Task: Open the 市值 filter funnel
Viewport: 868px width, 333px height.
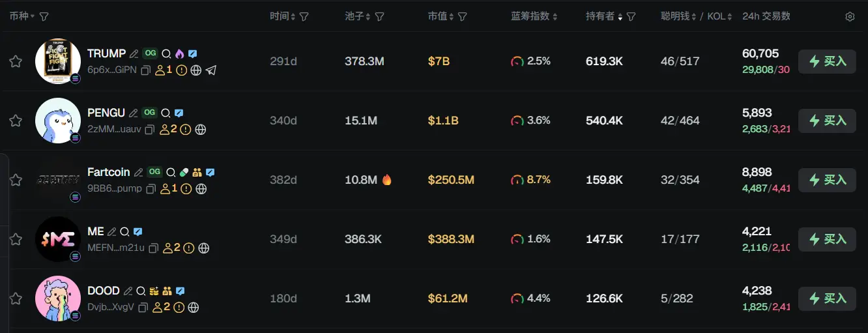Action: coord(462,16)
